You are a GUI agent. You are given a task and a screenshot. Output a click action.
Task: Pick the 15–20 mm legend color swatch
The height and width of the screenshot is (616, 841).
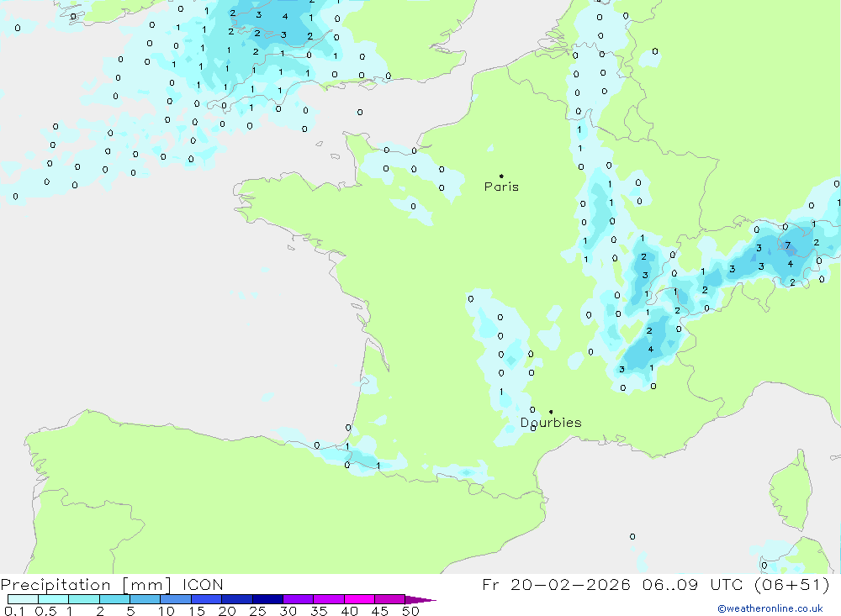click(207, 599)
